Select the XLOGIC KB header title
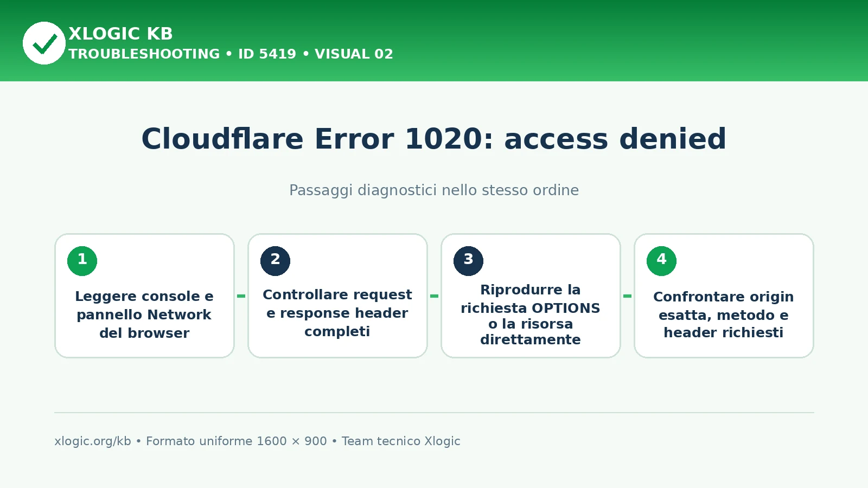Viewport: 868px width, 488px height. pos(120,34)
